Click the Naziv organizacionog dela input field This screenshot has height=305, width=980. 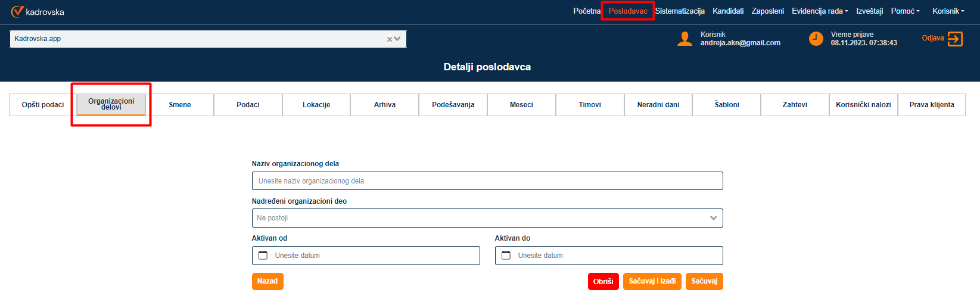pyautogui.click(x=487, y=181)
